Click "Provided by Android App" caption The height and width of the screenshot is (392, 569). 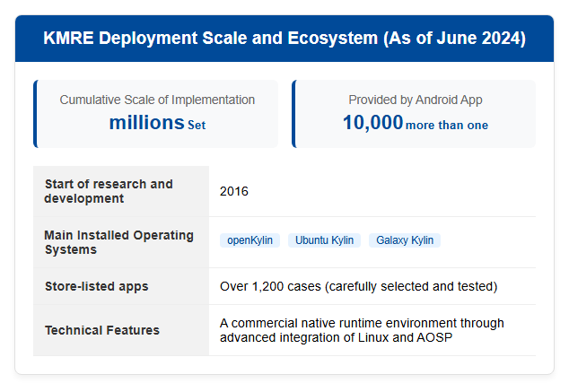[416, 100]
